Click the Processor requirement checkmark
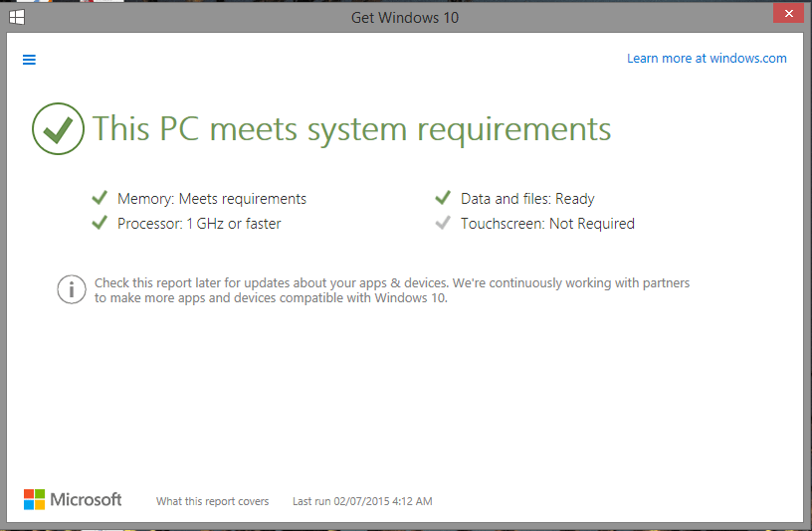The width and height of the screenshot is (812, 531). 100,223
